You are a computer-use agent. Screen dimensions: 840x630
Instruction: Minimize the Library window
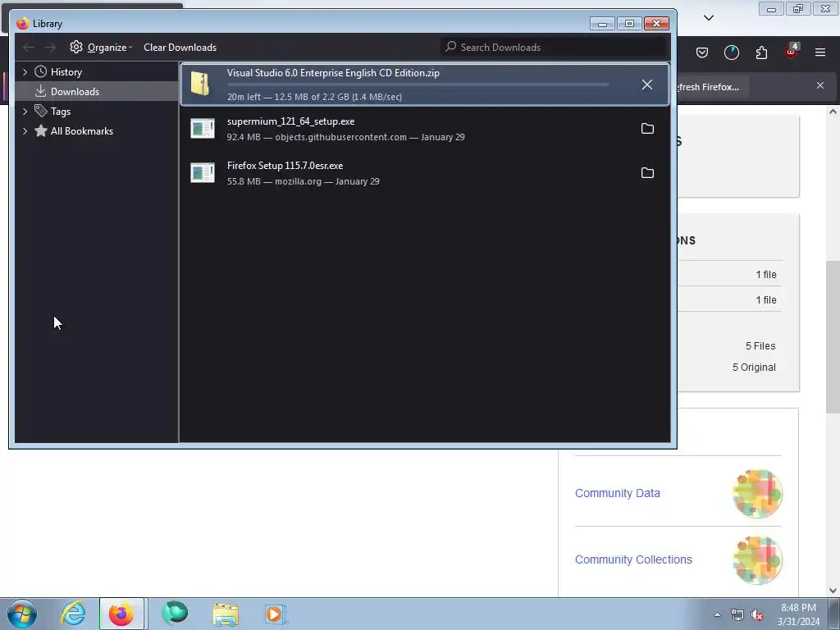(602, 24)
